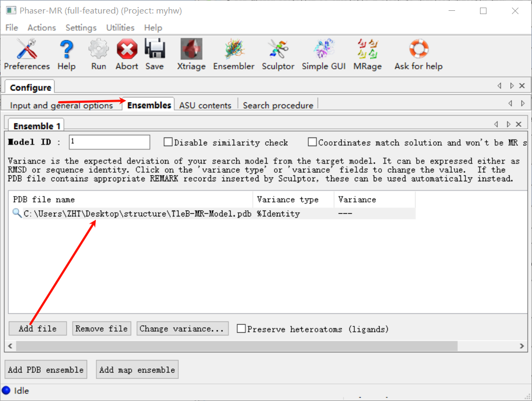Image resolution: width=532 pixels, height=401 pixels.
Task: Click left tab-scroll arrow in Configure row
Action: coord(499,86)
